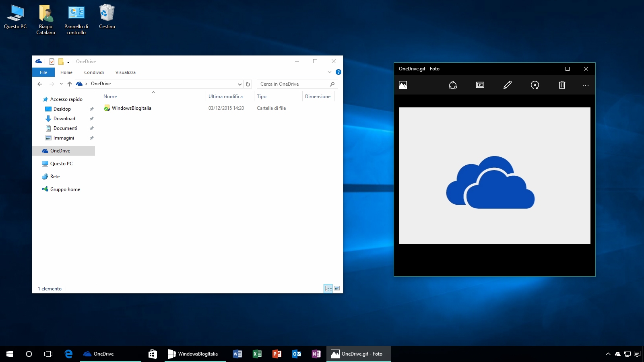Screen dimensions: 644x362
Task: Click the Cerca in OneDrive search field
Action: tap(294, 84)
